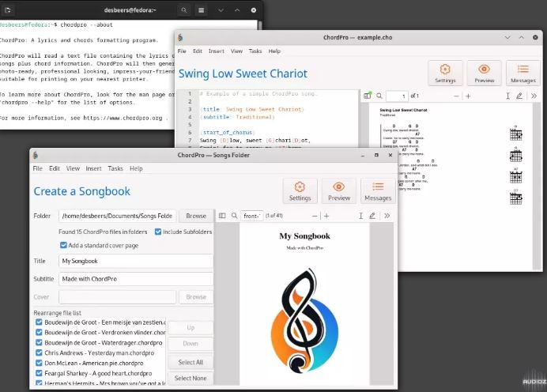Open Edit menu in Songs Folder window
The image size is (547, 392).
pyautogui.click(x=54, y=168)
